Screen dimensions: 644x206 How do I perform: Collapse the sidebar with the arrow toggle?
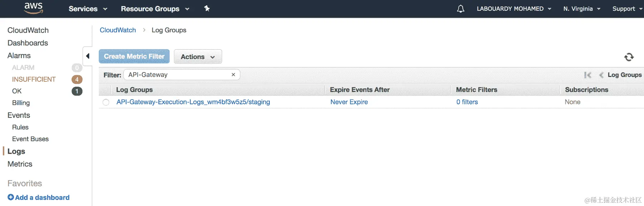pyautogui.click(x=88, y=56)
